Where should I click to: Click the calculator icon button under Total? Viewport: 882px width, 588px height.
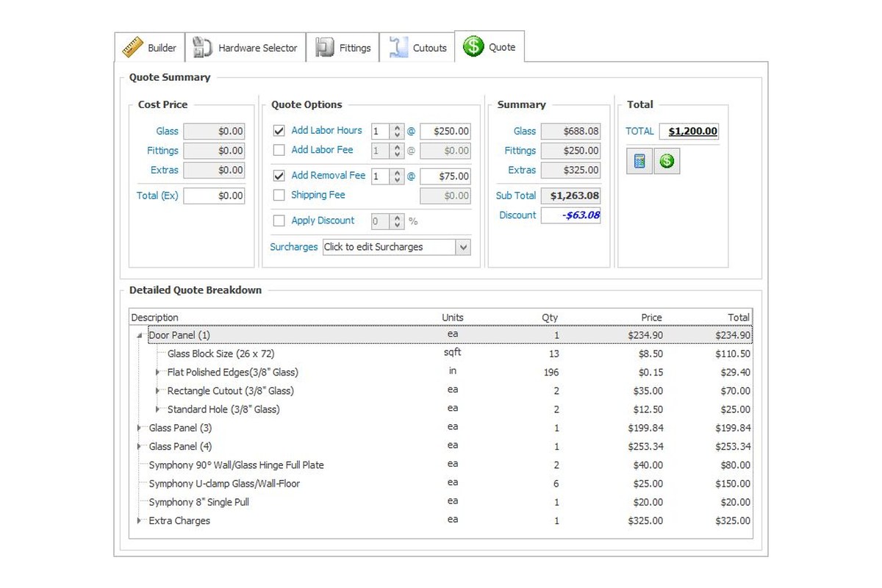pos(639,161)
